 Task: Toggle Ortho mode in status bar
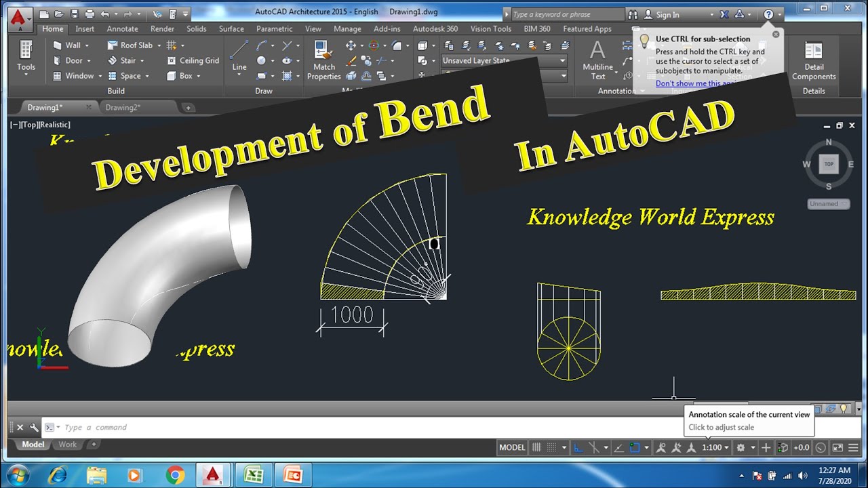click(x=578, y=447)
